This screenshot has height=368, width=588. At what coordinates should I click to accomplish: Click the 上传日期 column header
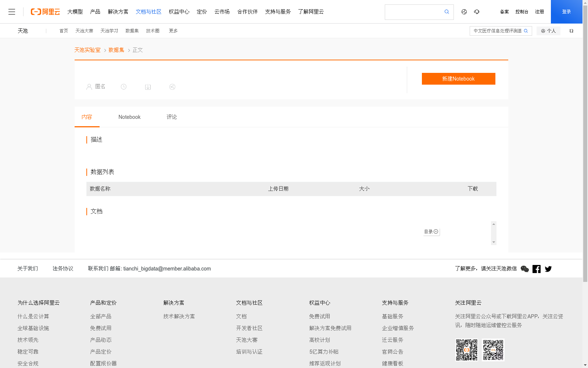pyautogui.click(x=278, y=189)
